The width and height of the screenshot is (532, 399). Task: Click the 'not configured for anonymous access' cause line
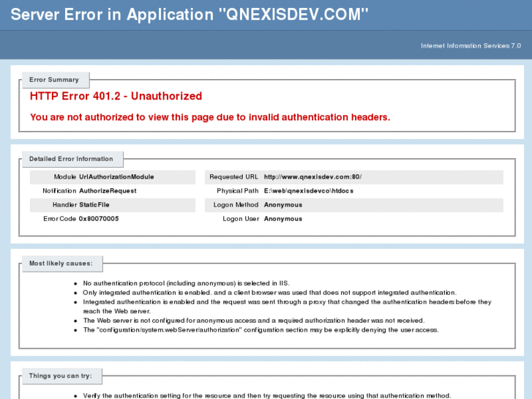pos(254,321)
